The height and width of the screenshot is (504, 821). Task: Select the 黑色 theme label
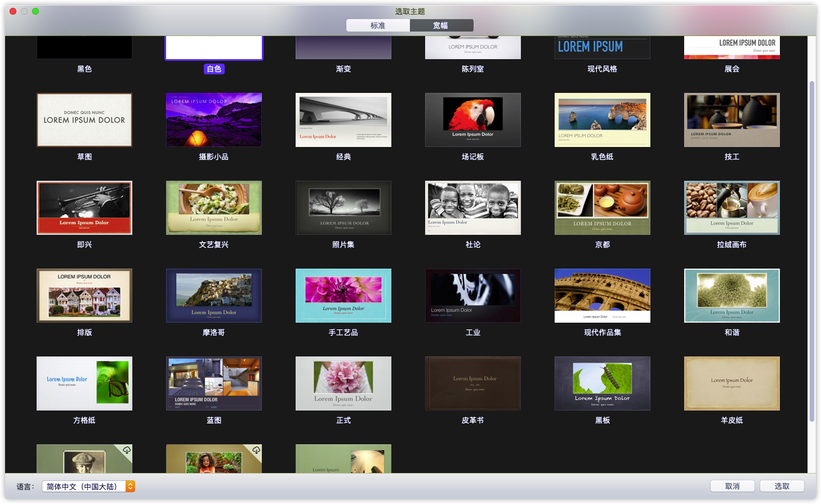click(x=84, y=69)
